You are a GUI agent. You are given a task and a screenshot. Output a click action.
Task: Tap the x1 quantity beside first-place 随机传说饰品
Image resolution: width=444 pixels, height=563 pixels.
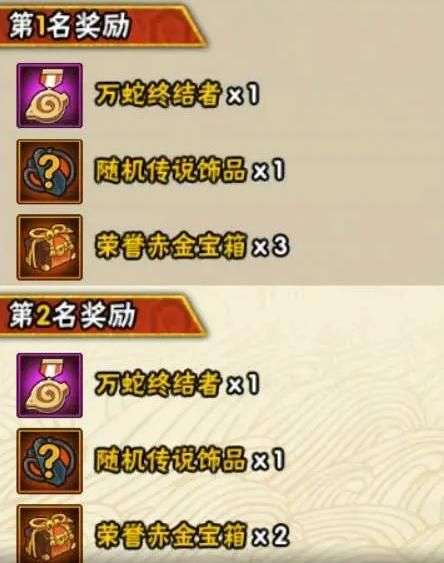(269, 170)
